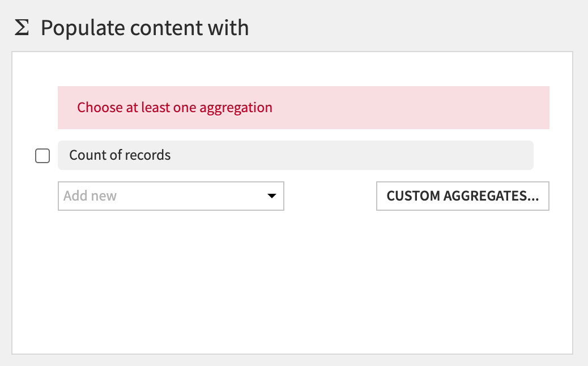Tick the Count of records checkbox
Viewport: 588px width, 366px height.
[42, 155]
